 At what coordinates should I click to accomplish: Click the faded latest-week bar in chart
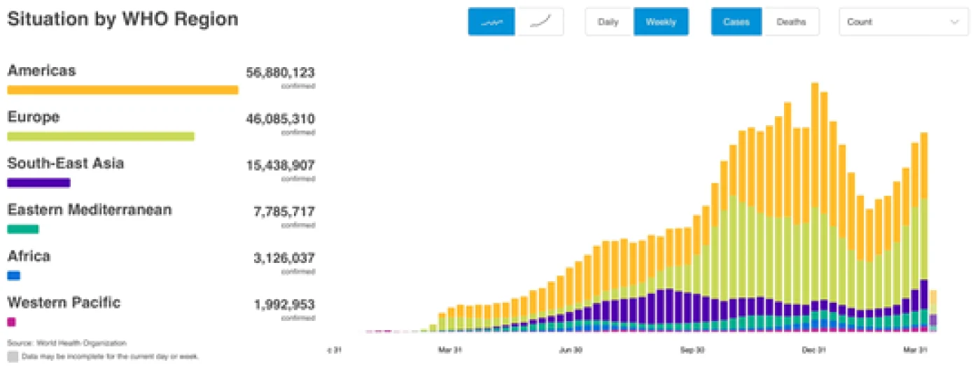click(x=933, y=311)
